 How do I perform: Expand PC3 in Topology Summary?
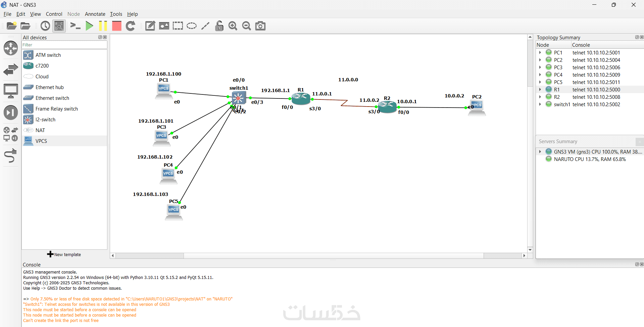pyautogui.click(x=540, y=67)
